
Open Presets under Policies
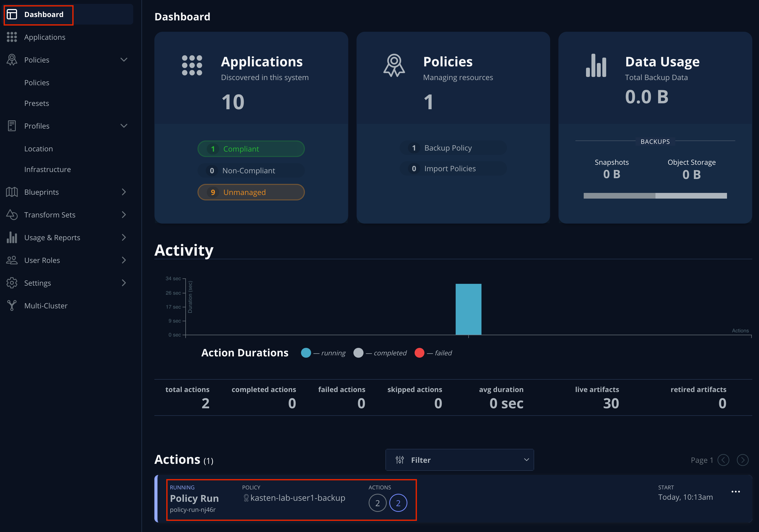tap(37, 103)
